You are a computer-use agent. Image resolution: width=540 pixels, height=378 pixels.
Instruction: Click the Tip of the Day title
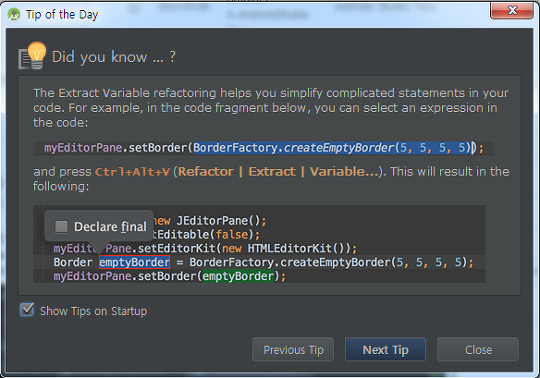[x=62, y=14]
